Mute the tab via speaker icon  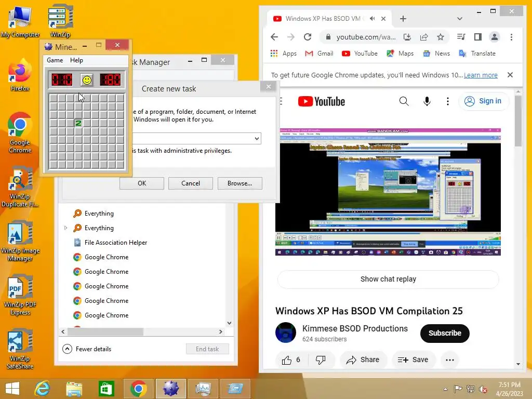[372, 19]
